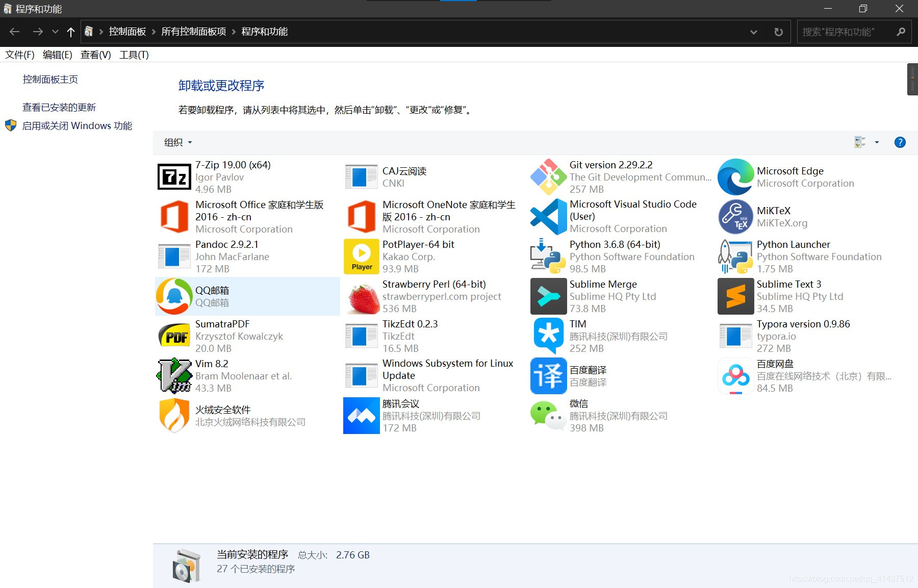918x588 pixels.
Task: Select the Visual Studio Code icon
Action: coord(548,217)
